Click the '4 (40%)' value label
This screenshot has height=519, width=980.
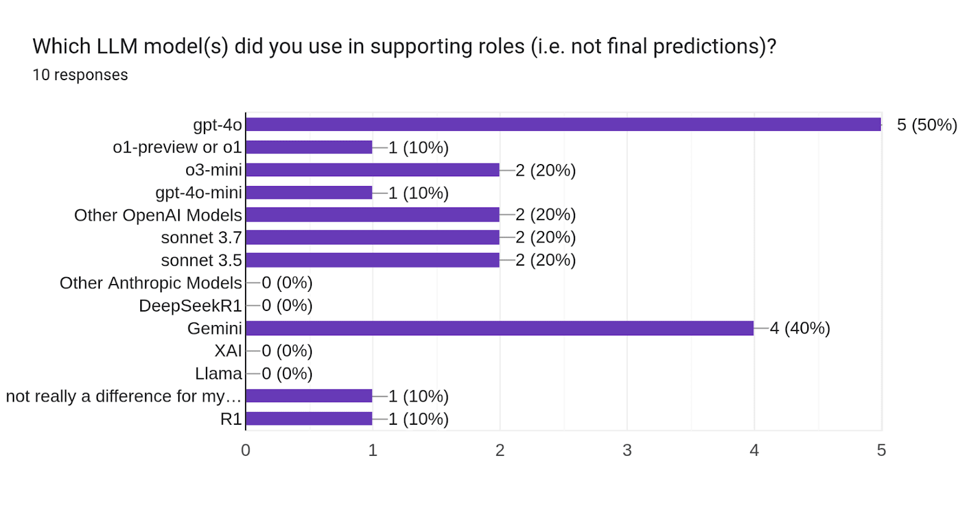pos(799,329)
